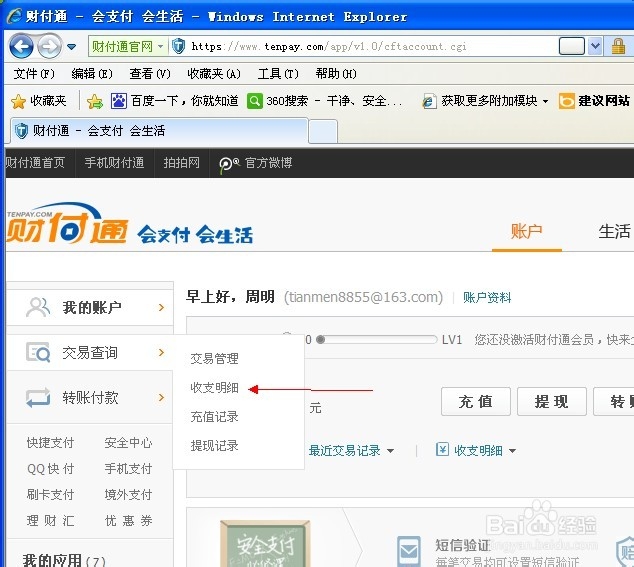The width and height of the screenshot is (634, 567).
Task: Open 拍拍网 nav link
Action: click(x=182, y=163)
